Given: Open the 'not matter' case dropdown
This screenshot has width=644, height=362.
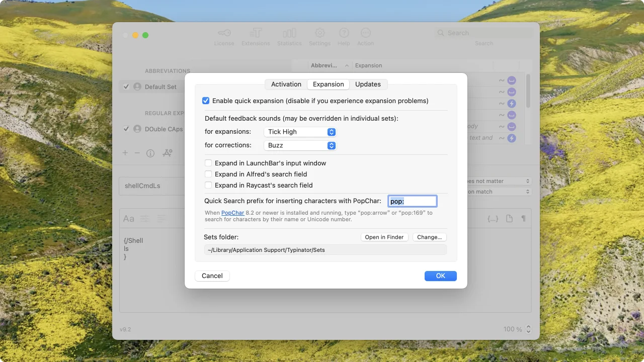Looking at the screenshot, I should click(497, 181).
